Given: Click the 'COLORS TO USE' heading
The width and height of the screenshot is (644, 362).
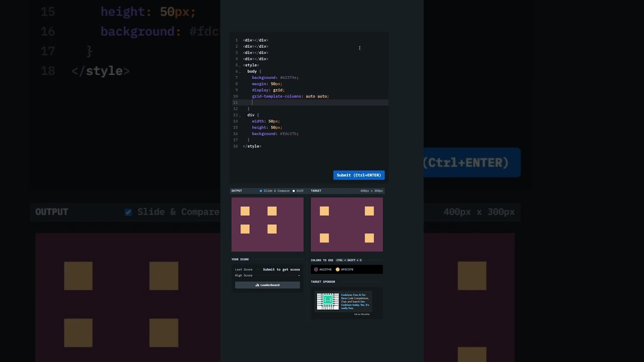Looking at the screenshot, I should point(322,260).
